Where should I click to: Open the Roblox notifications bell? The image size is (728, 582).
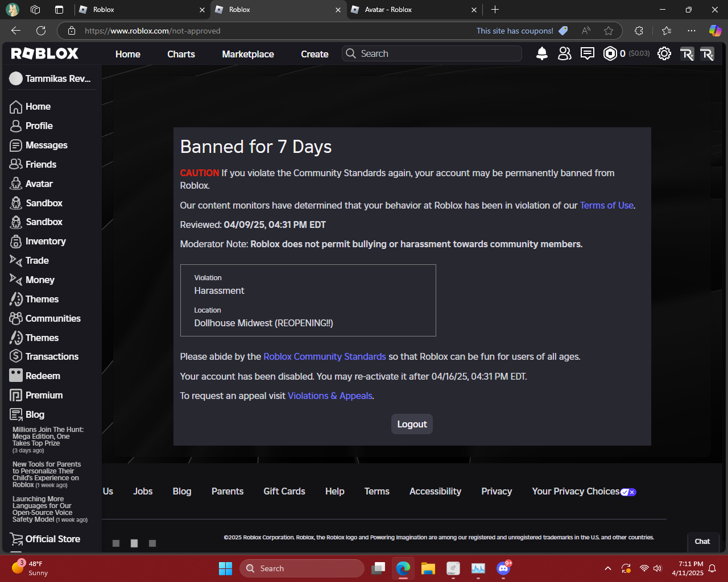click(x=542, y=53)
